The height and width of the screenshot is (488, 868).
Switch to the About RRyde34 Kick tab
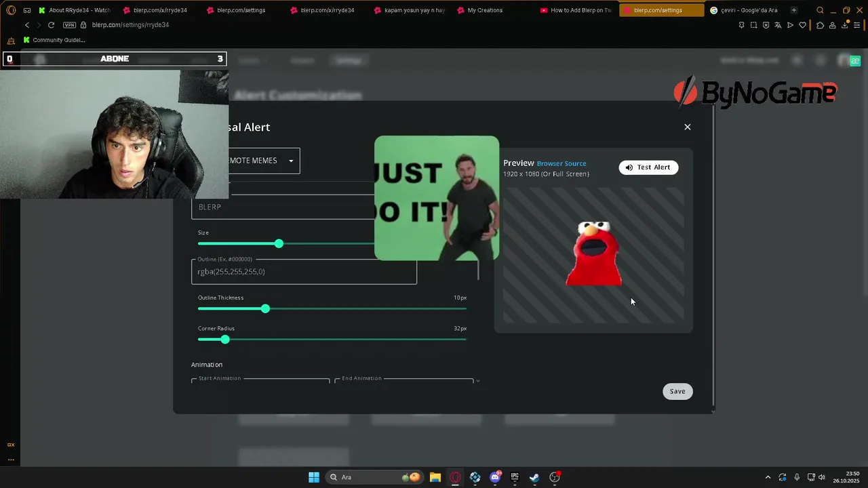(75, 10)
